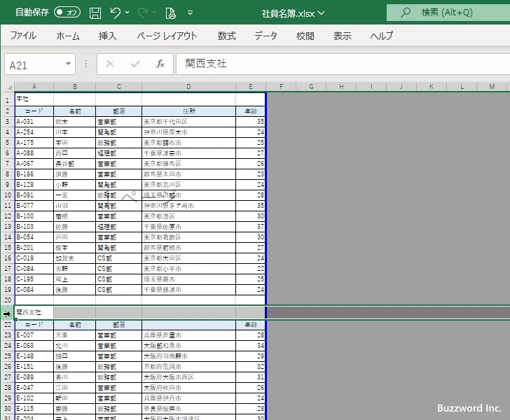Click cell E-007 in row 23
The width and height of the screenshot is (510, 420).
(x=34, y=335)
